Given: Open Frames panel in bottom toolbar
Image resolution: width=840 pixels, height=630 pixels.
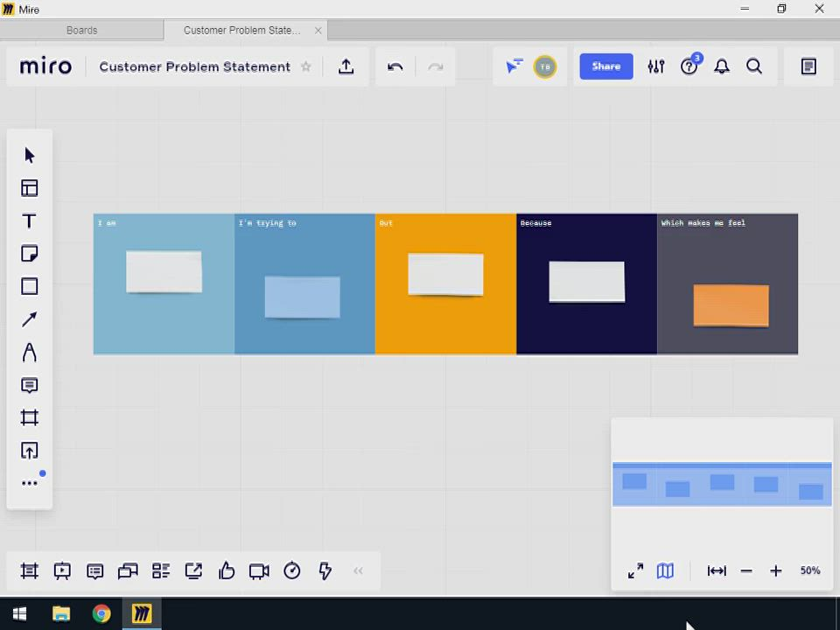Looking at the screenshot, I should pyautogui.click(x=30, y=570).
